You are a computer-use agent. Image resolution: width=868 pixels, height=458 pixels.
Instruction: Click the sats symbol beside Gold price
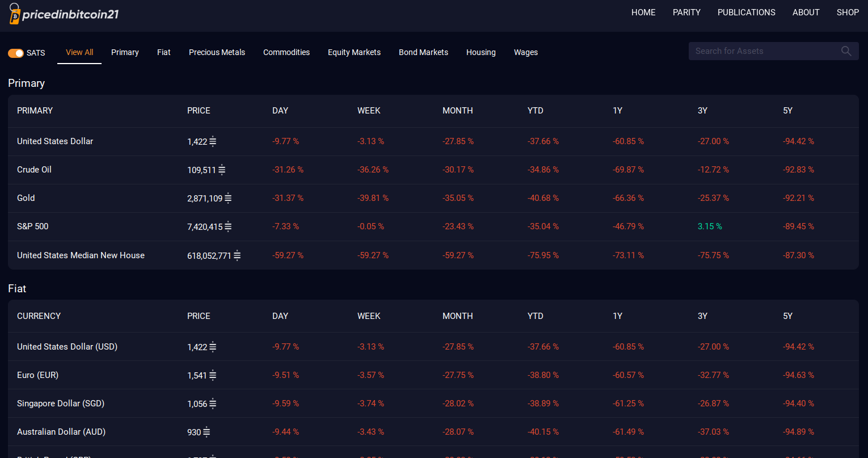point(228,198)
